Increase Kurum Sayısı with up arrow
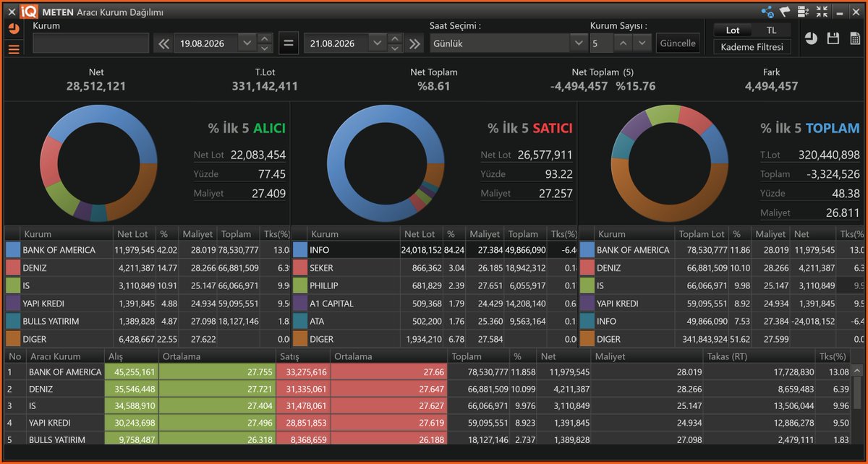Viewport: 868px width, 464px height. click(x=624, y=43)
